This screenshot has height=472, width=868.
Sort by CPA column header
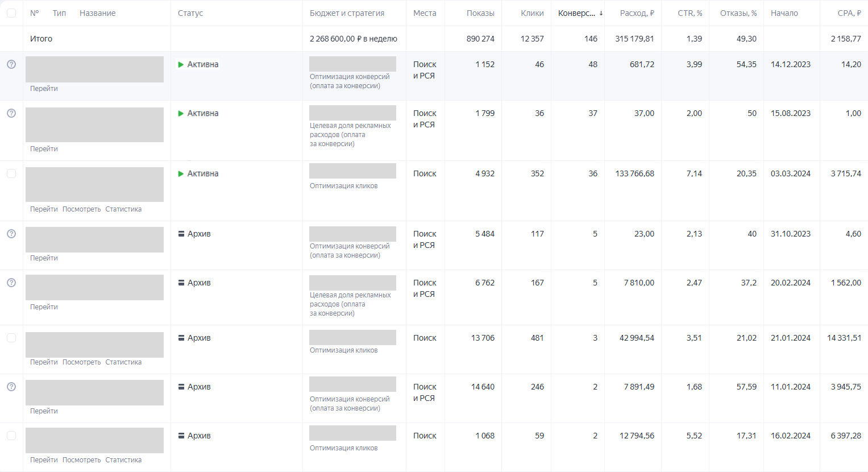coord(849,13)
